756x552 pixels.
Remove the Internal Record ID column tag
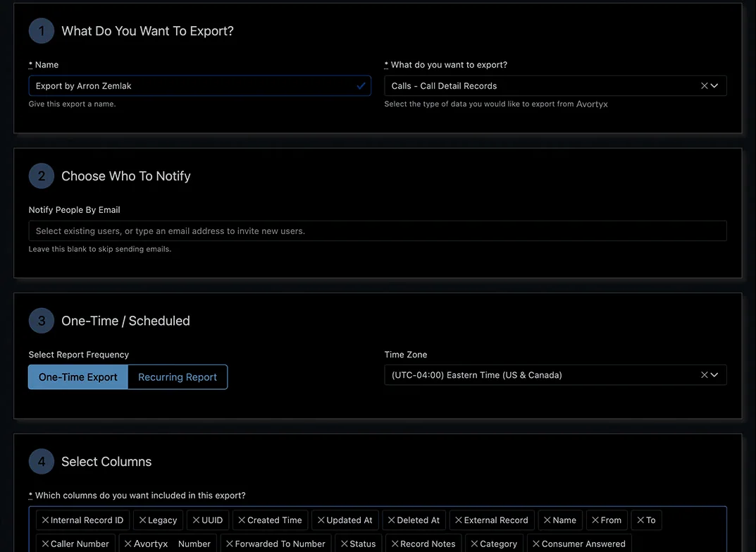pos(45,520)
